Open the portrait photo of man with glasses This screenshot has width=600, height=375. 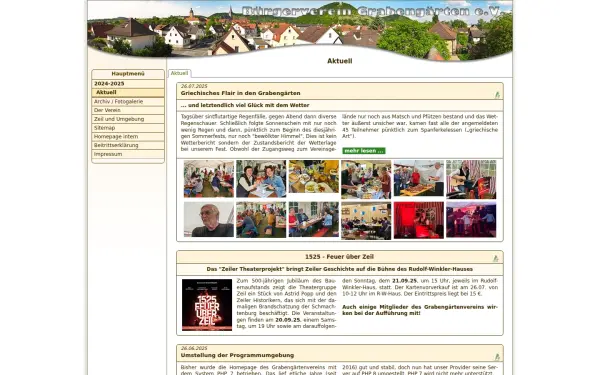coord(209,219)
